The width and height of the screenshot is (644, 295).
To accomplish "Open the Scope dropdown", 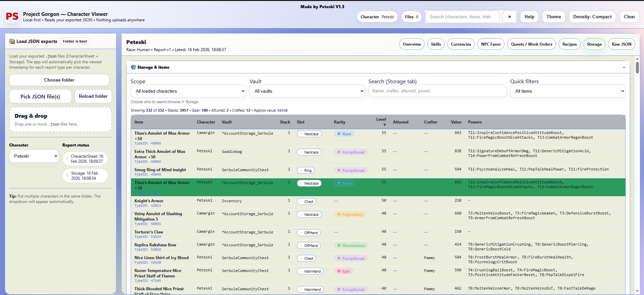I will point(188,91).
